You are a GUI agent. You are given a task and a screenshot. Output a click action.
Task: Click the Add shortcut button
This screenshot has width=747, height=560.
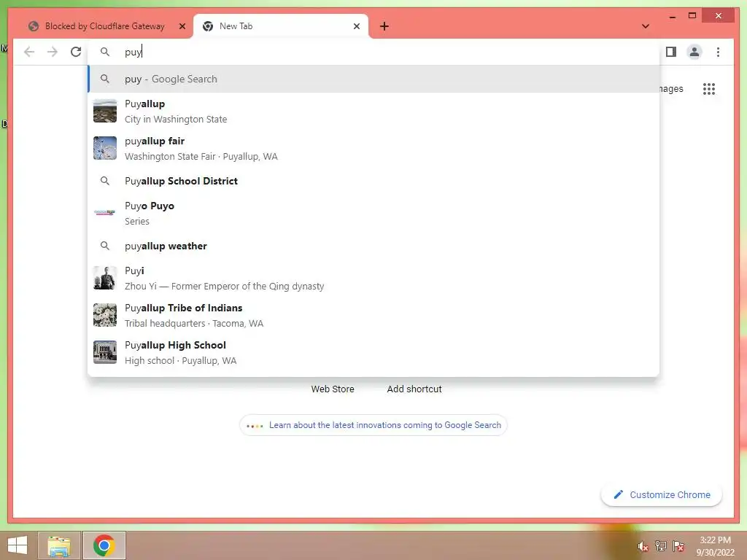coord(414,389)
